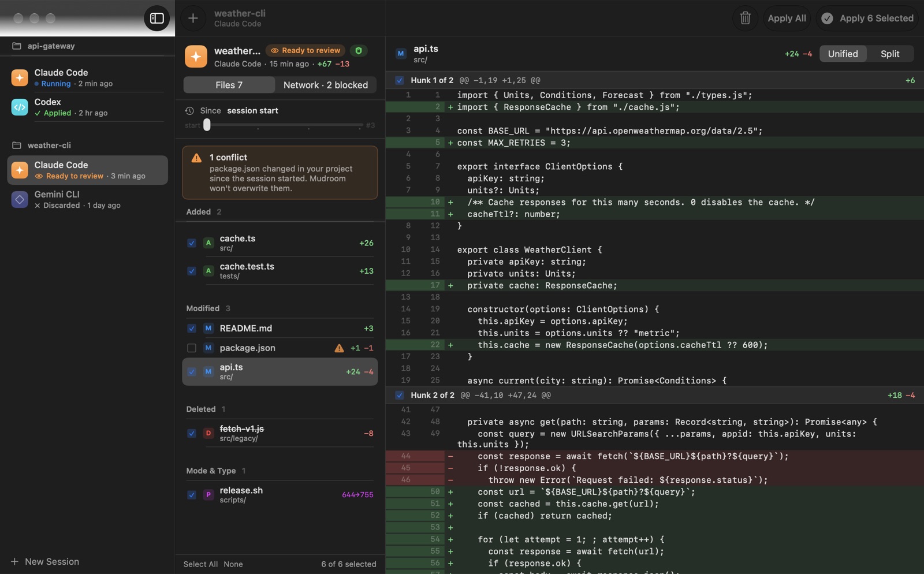Image resolution: width=924 pixels, height=574 pixels.
Task: Click the Gemini CLI session icon
Action: [20, 199]
